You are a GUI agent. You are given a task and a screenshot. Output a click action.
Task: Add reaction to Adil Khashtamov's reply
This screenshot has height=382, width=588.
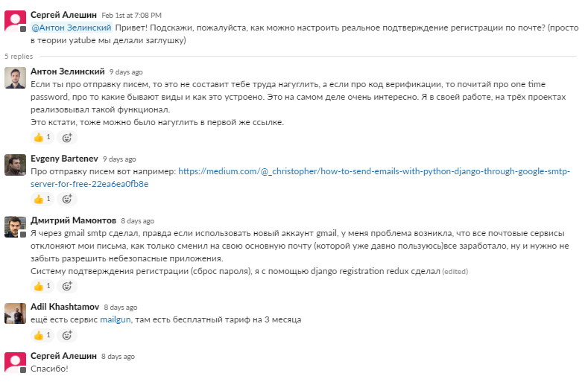point(67,335)
